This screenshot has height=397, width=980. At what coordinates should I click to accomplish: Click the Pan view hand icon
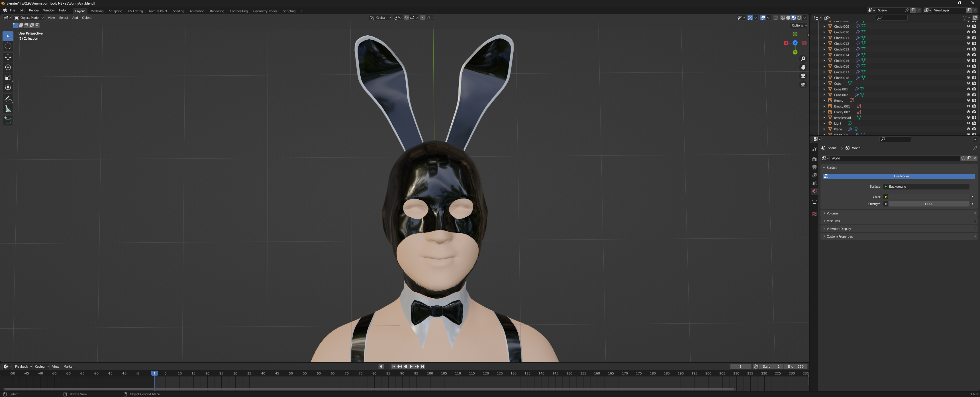tap(803, 67)
